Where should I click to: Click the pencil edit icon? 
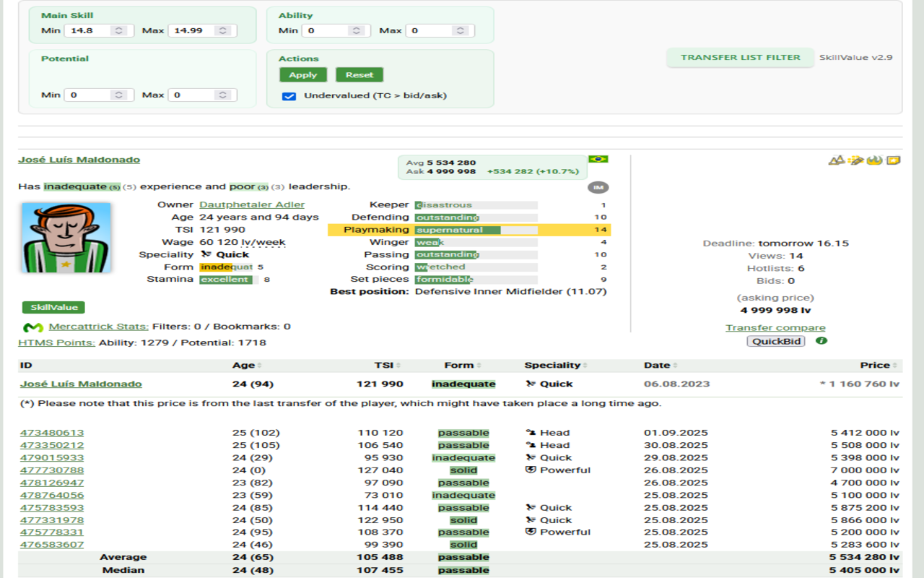tap(855, 160)
